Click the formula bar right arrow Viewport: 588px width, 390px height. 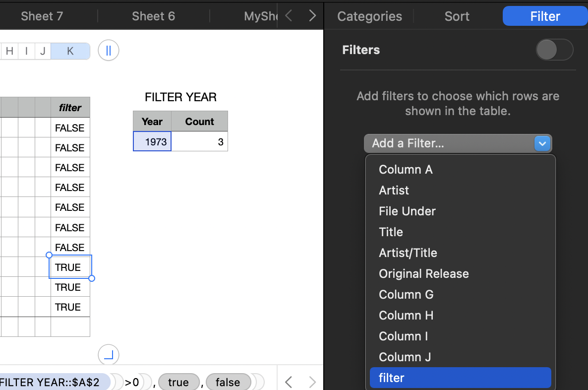point(312,382)
